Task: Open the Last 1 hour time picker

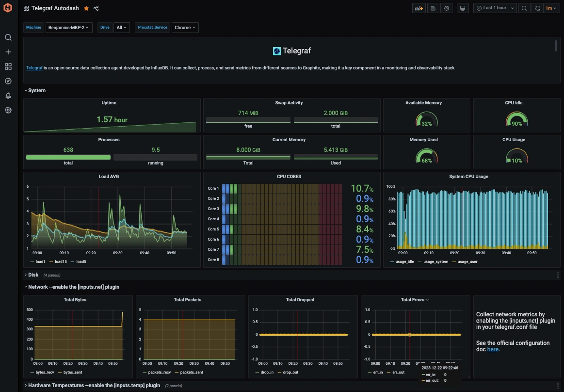Action: (x=495, y=8)
